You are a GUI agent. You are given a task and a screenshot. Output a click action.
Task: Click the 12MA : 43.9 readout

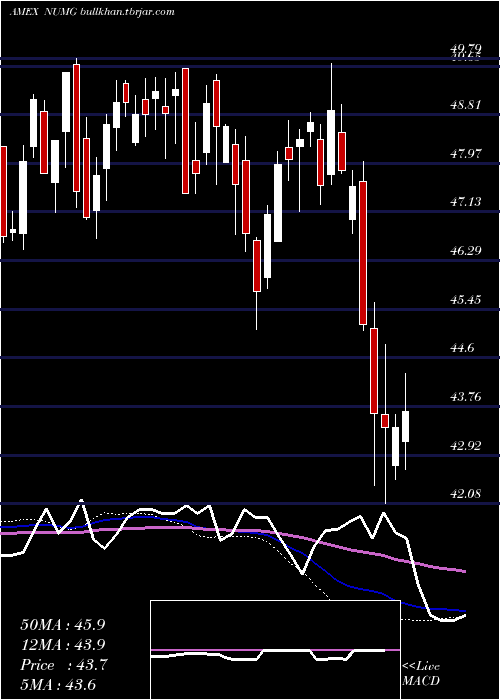(62, 645)
